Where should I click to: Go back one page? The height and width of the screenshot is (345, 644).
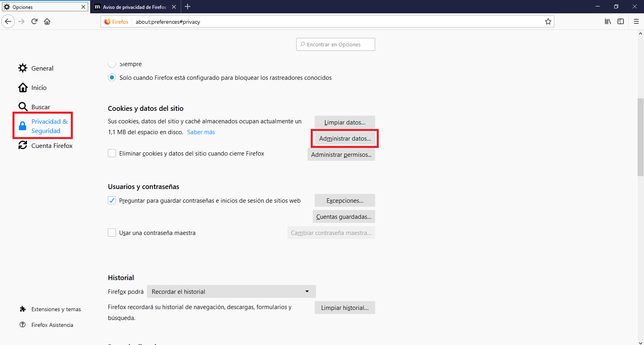(x=8, y=21)
